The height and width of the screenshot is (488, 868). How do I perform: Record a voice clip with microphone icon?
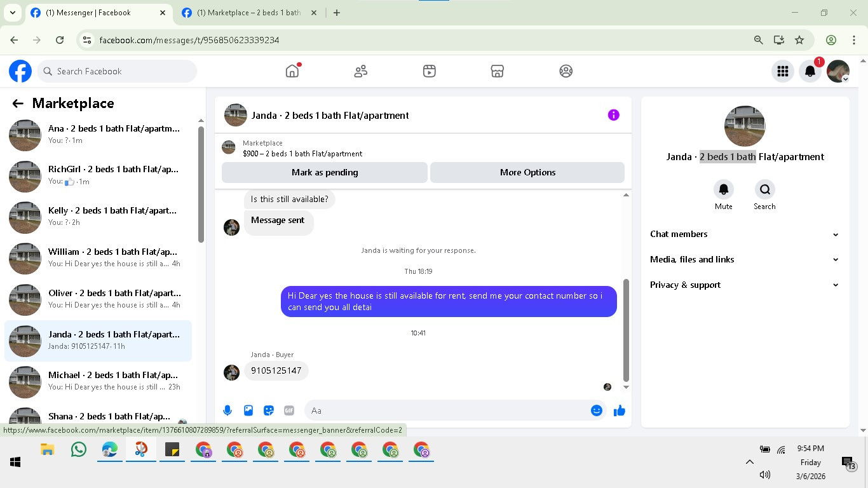click(x=227, y=410)
